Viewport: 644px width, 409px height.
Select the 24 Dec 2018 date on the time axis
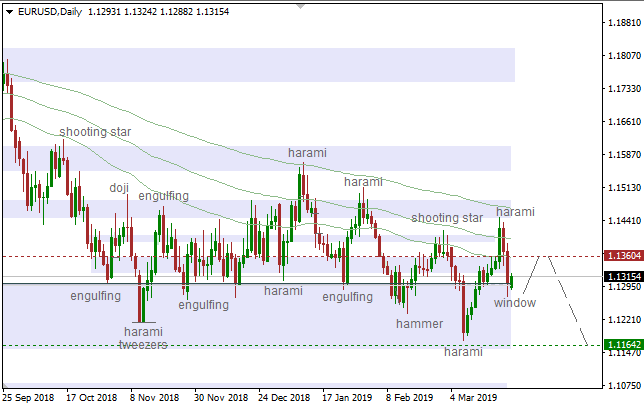[284, 396]
